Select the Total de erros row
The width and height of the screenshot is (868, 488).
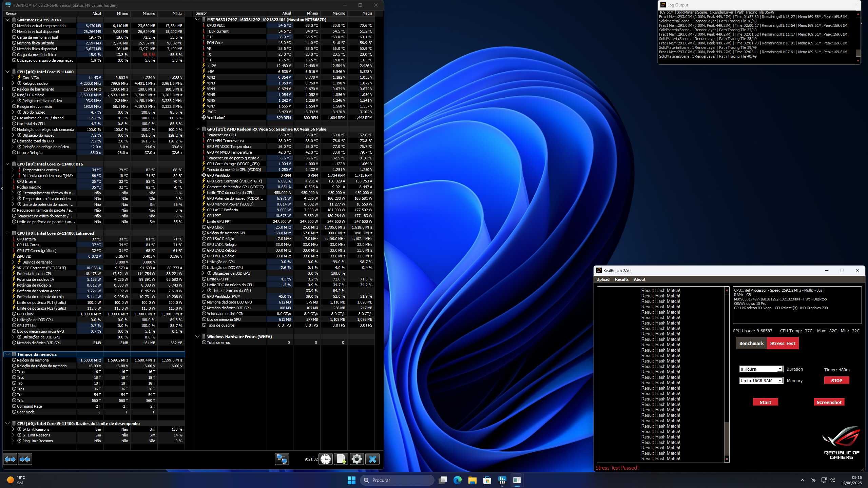[x=285, y=343]
